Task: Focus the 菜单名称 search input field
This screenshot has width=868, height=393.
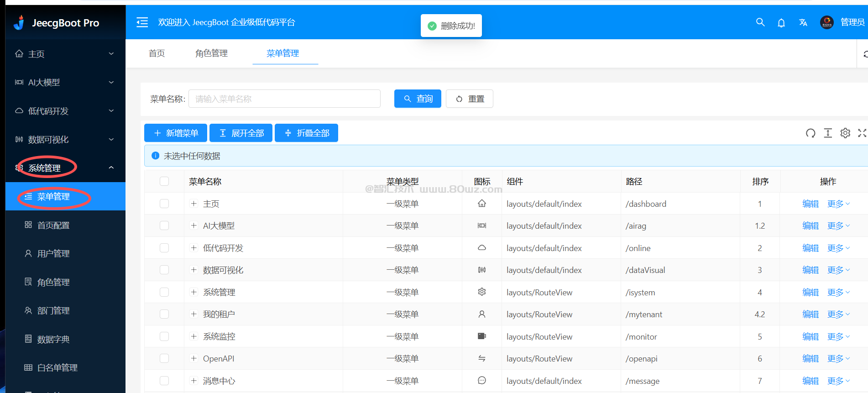Action: point(284,99)
